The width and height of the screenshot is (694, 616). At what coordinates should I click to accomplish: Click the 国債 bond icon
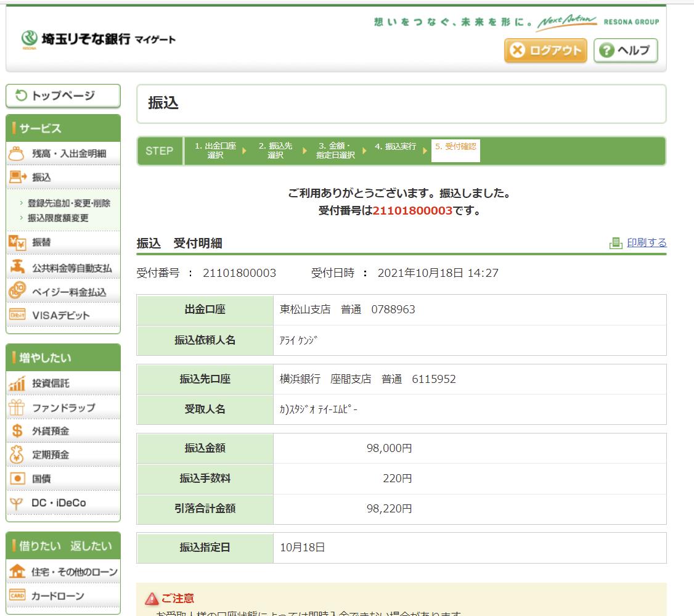(x=17, y=478)
